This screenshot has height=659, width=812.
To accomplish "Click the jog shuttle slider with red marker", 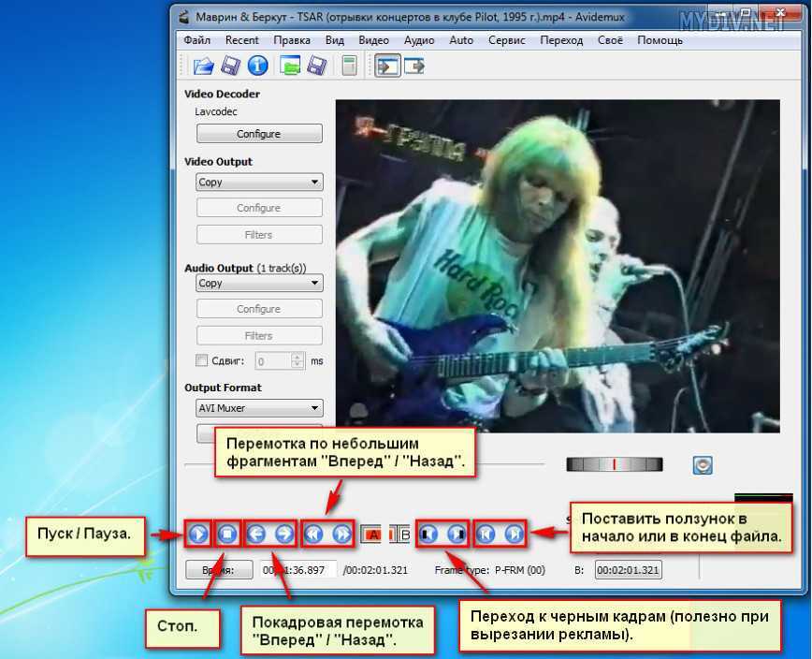I will 614,464.
